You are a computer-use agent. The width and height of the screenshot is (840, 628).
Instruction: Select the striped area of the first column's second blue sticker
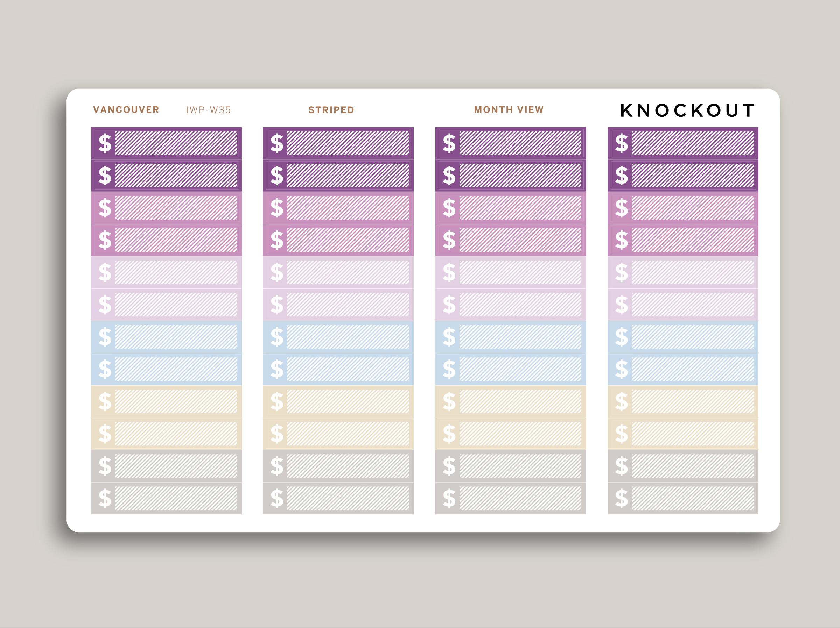(x=176, y=369)
